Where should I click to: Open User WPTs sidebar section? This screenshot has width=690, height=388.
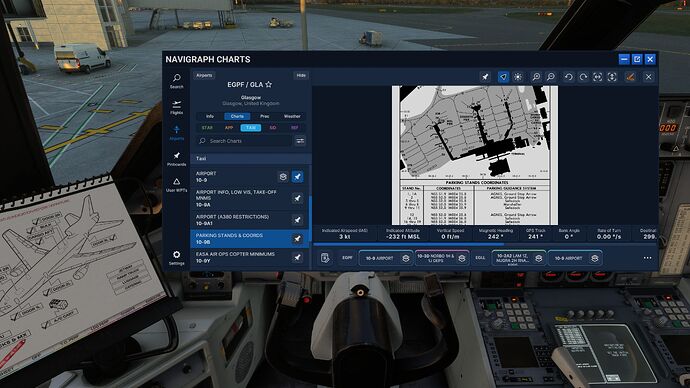point(176,185)
